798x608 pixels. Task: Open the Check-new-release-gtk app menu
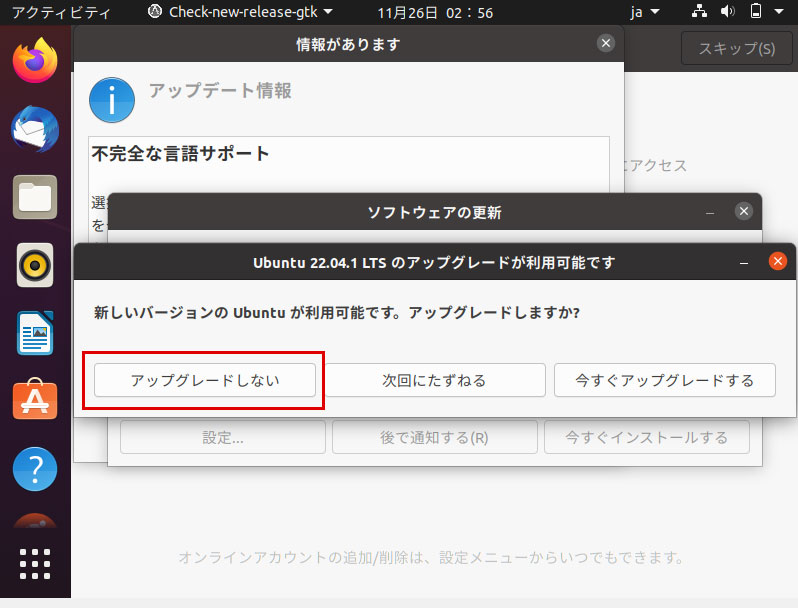pyautogui.click(x=240, y=12)
